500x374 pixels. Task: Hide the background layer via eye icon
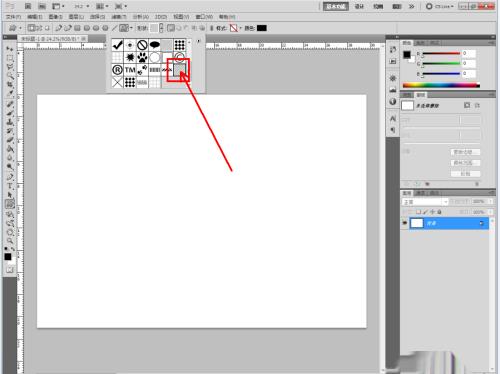405,223
